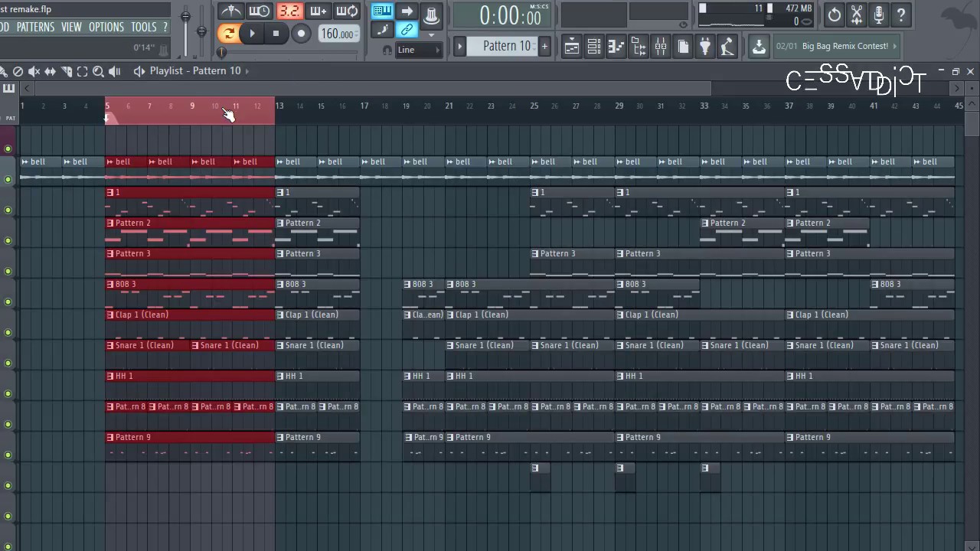Arm the record button
980x551 pixels.
pyautogui.click(x=301, y=33)
